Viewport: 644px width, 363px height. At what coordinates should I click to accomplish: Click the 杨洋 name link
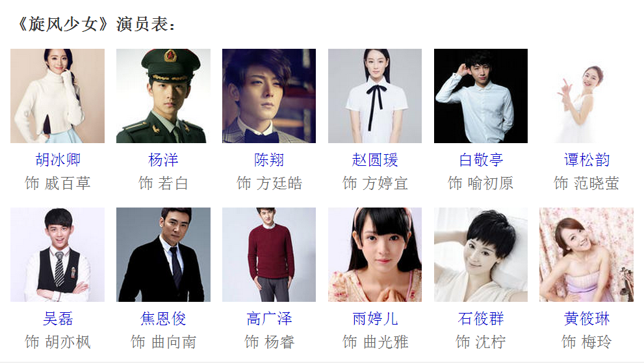pos(163,159)
